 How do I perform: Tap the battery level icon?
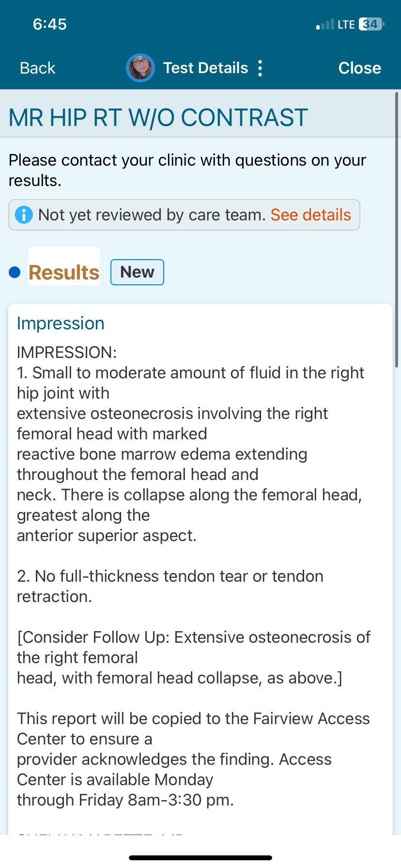tap(371, 24)
